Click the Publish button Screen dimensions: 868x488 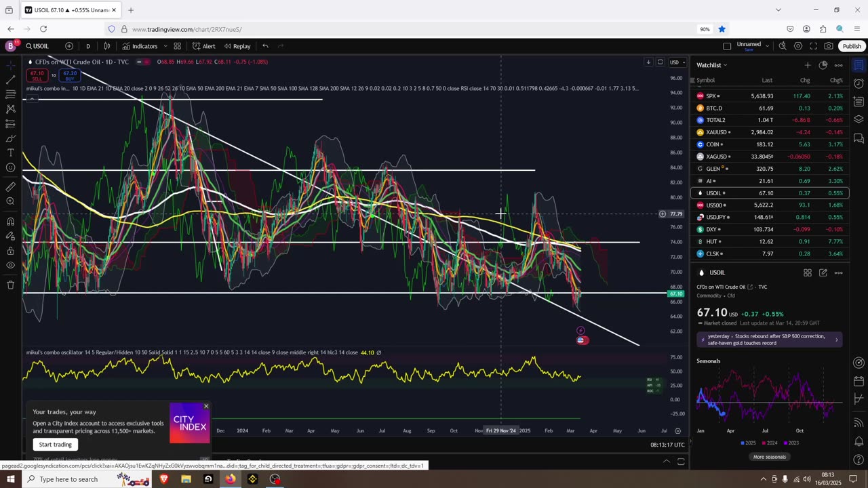[x=852, y=46]
